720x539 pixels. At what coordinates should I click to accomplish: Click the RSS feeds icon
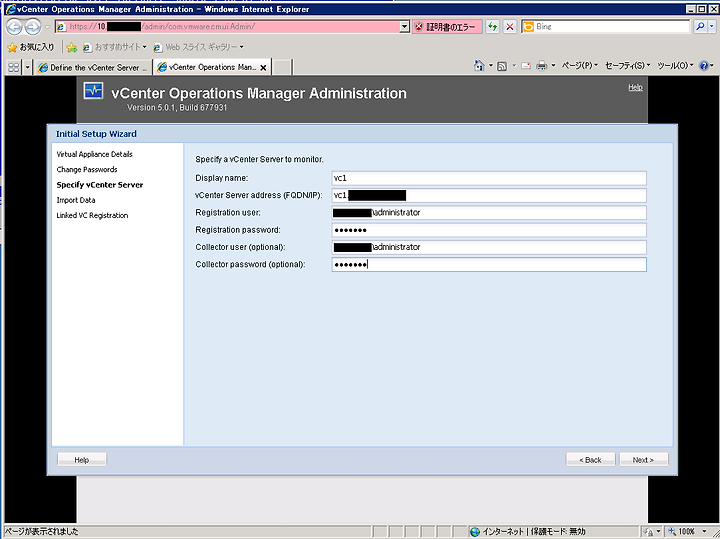502,66
